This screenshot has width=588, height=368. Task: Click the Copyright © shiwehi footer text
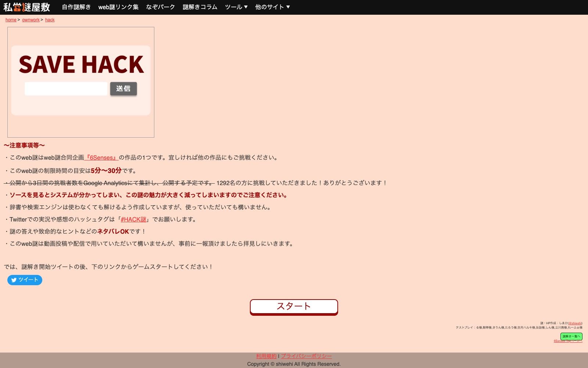click(x=294, y=364)
